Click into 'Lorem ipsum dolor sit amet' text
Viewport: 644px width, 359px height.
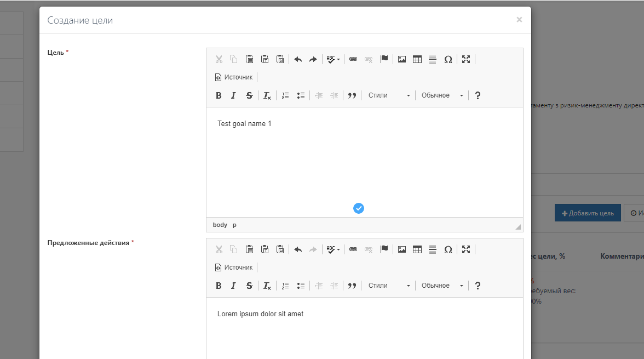pos(261,314)
